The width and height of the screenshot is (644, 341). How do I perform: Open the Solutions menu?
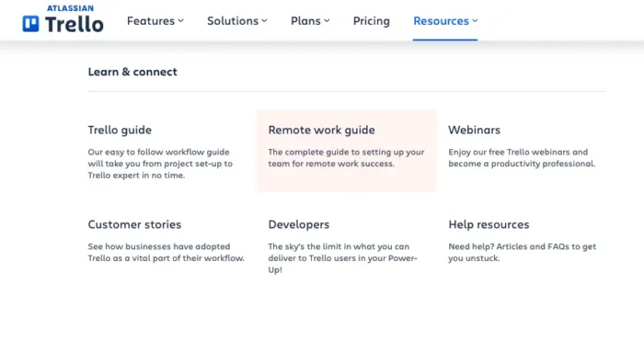tap(237, 21)
